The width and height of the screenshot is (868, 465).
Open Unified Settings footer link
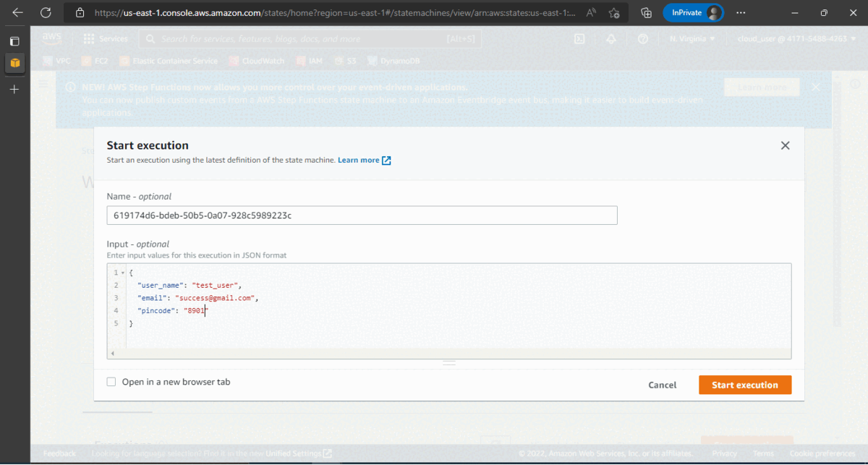(x=299, y=453)
